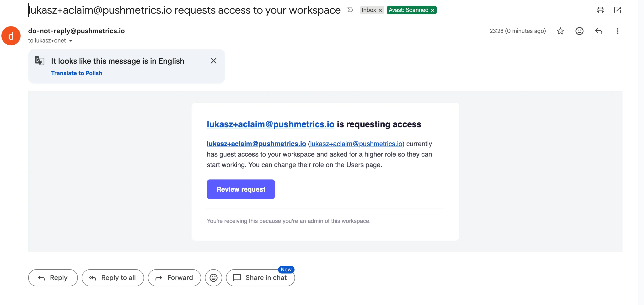Remove the Inbox label
The image size is (644, 305).
[380, 10]
